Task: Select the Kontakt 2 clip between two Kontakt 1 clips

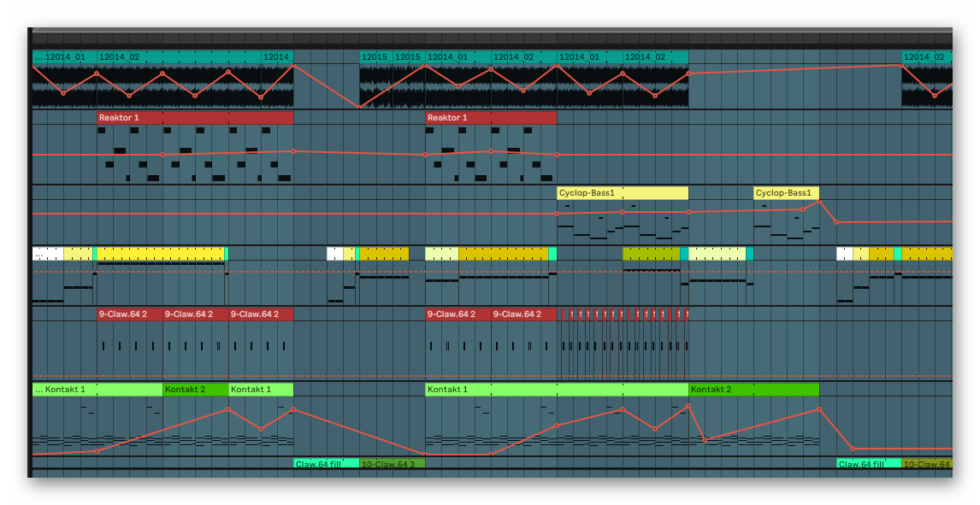Action: 196,390
